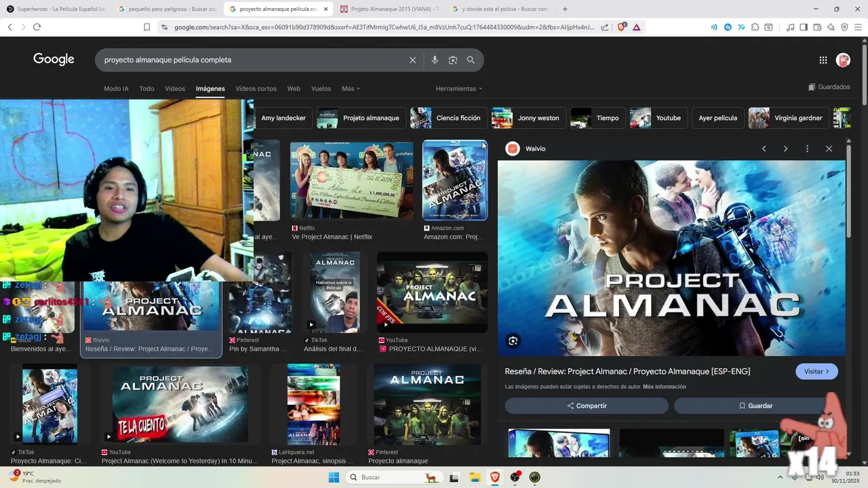Open the Brave Shields lion icon
Image resolution: width=868 pixels, height=488 pixels.
pos(622,27)
